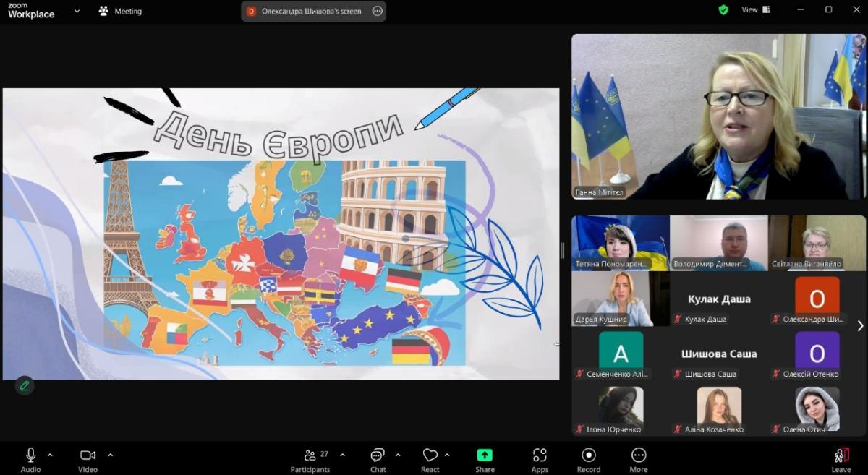This screenshot has width=868, height=475.
Task: Click the Олександра Шишова's screen label
Action: coord(311,11)
